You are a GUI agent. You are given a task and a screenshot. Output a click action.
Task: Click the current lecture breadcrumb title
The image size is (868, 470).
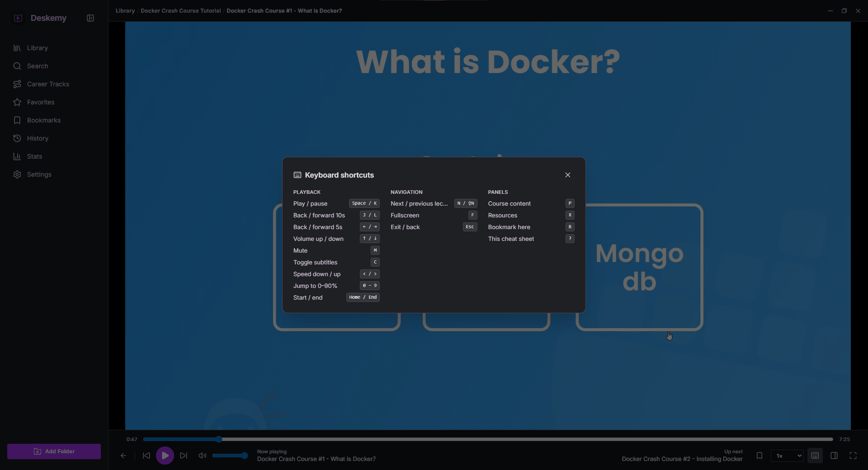(284, 11)
